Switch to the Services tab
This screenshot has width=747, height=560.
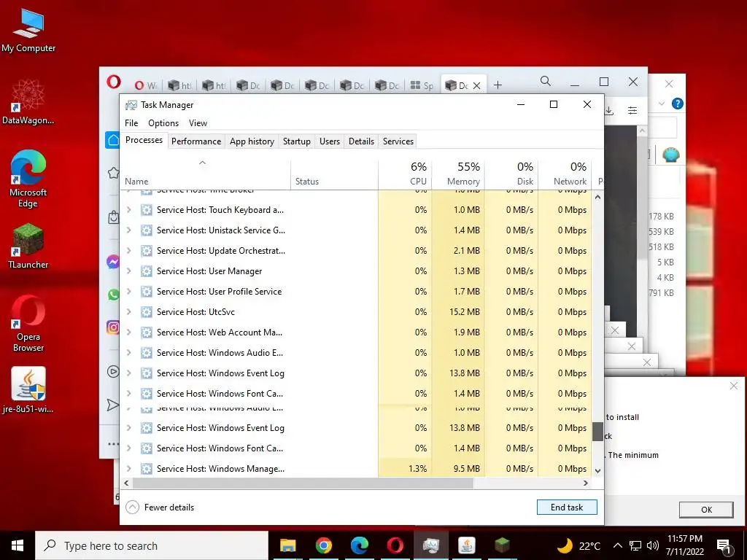(398, 141)
